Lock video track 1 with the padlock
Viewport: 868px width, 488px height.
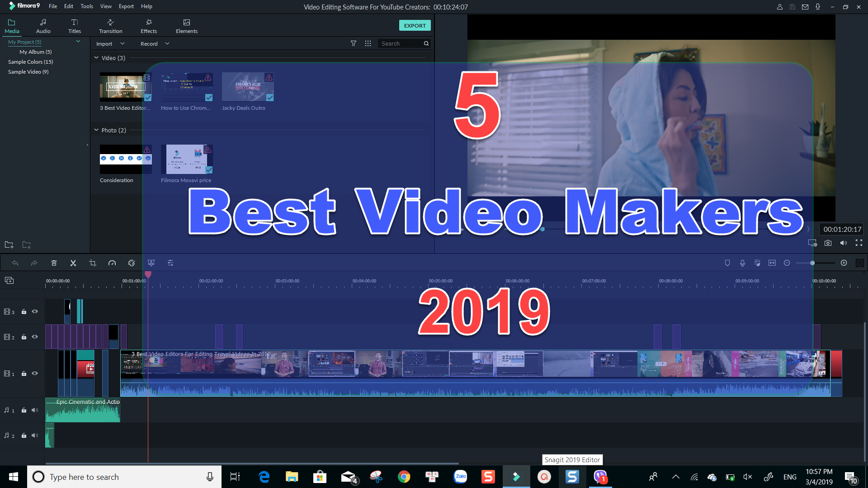tap(24, 374)
